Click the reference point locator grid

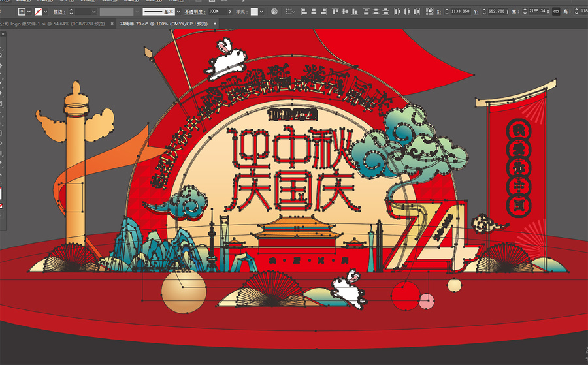[x=430, y=12]
